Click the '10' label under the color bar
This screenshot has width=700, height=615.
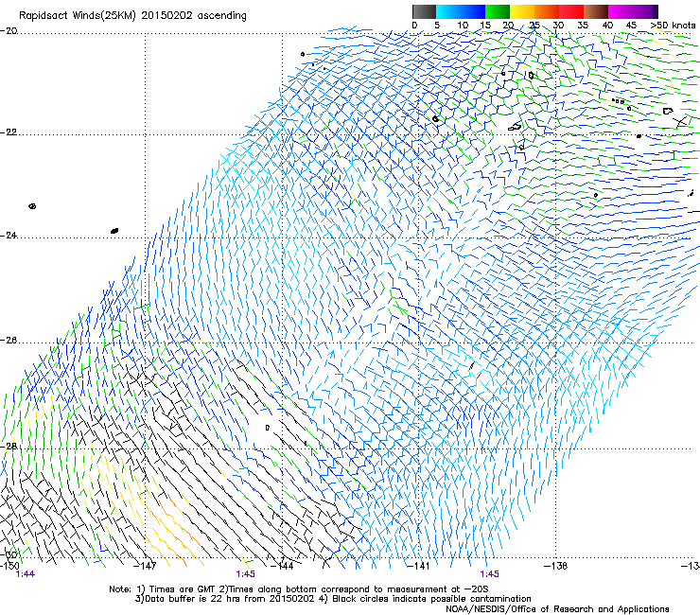(x=463, y=26)
